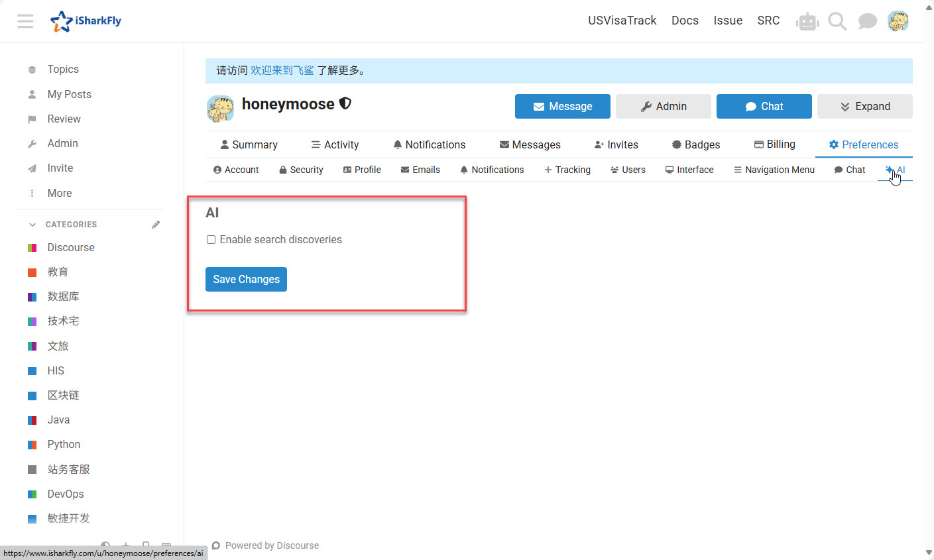Image resolution: width=934 pixels, height=560 pixels.
Task: Click the blue Chat button
Action: click(x=764, y=106)
